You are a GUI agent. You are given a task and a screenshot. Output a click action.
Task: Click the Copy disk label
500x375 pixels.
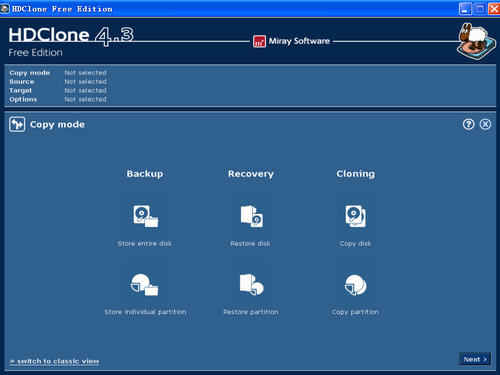(x=355, y=244)
